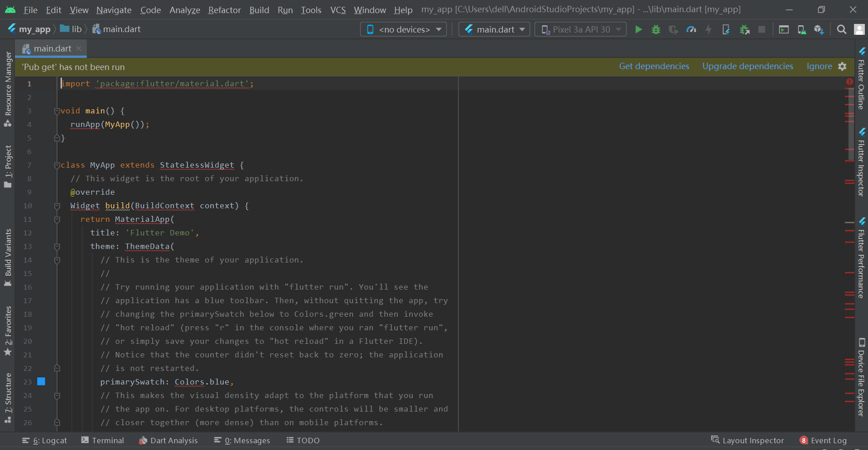Click main.dart in the breadcrumb bar
868x450 pixels.
(x=117, y=29)
